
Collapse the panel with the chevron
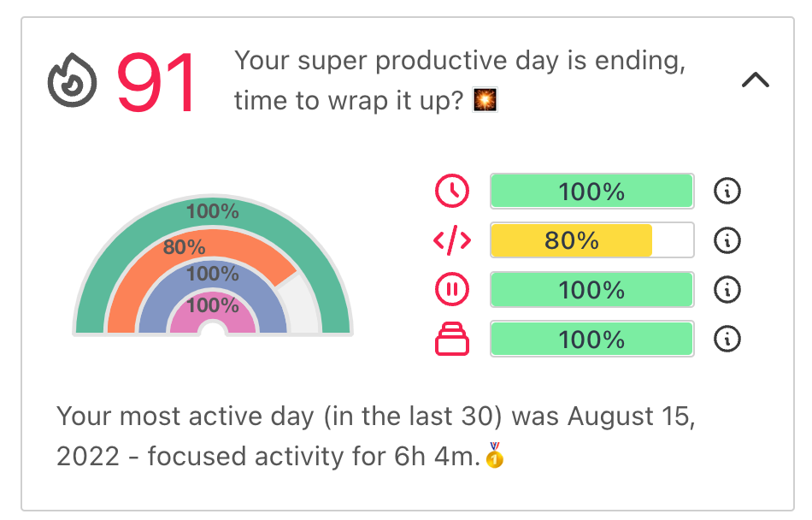click(x=756, y=80)
